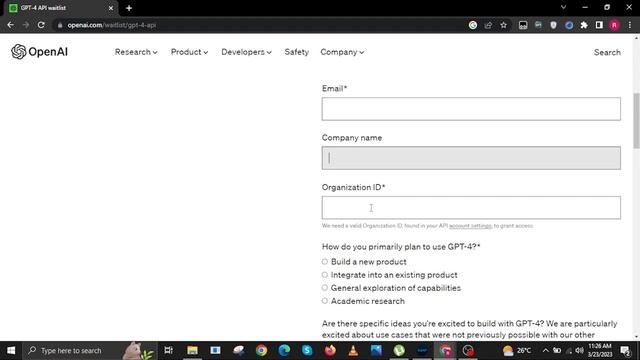Open the Chrome side panel icon

599,25
